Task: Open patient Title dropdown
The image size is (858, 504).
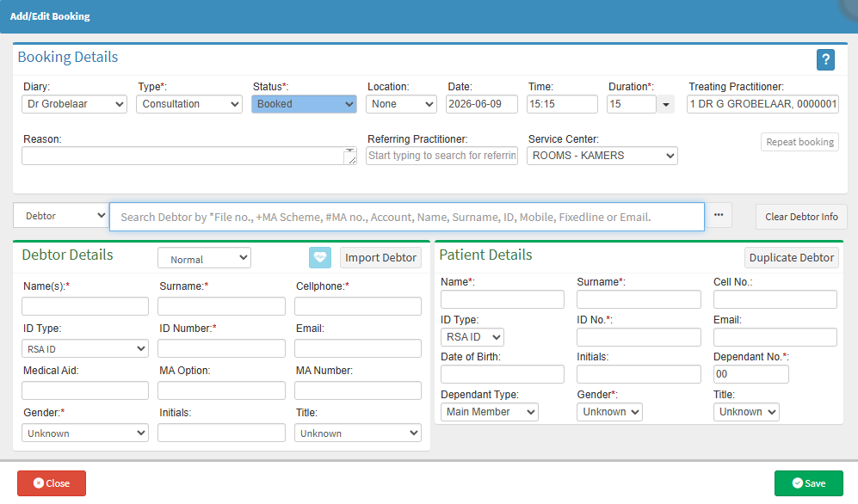Action: (x=746, y=412)
